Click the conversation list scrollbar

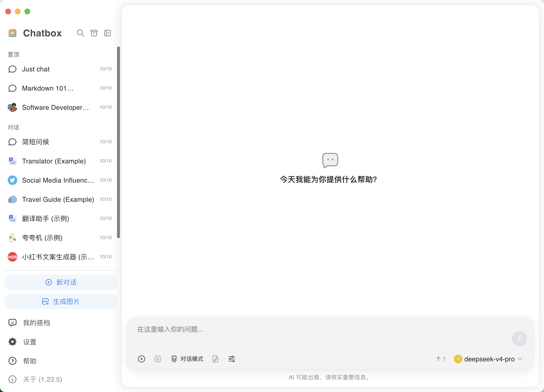(x=118, y=142)
